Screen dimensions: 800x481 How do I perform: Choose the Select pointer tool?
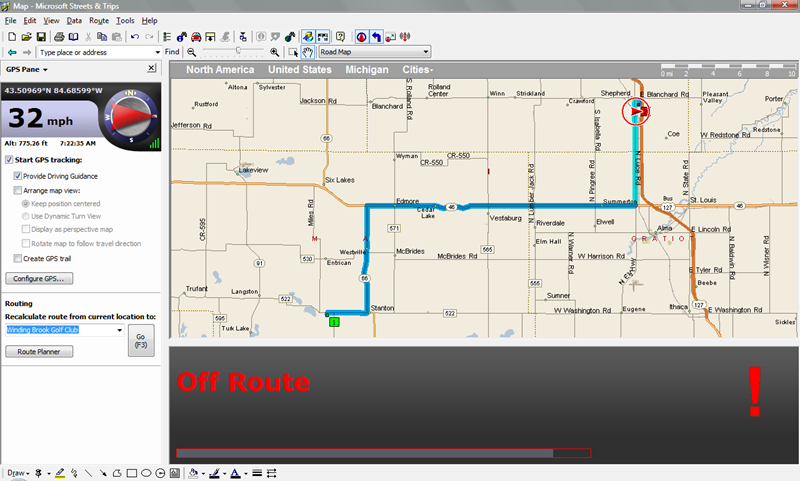click(x=293, y=52)
